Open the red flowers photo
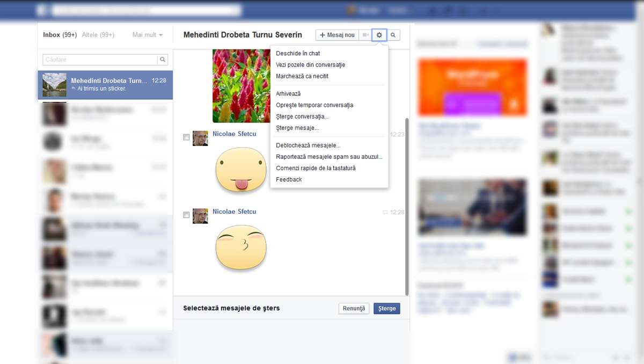This screenshot has width=644, height=364. click(241, 86)
